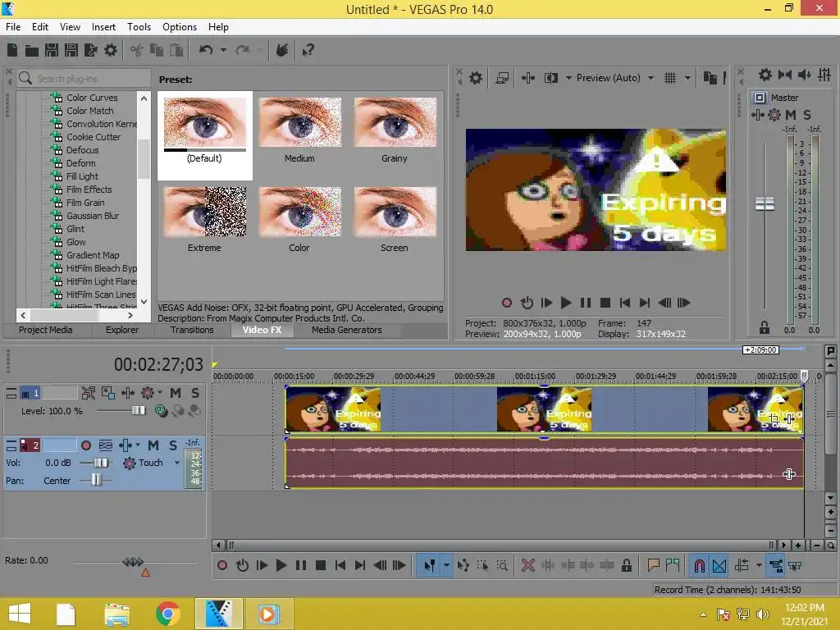Image resolution: width=840 pixels, height=630 pixels.
Task: Open Windows Start button
Action: click(x=20, y=614)
